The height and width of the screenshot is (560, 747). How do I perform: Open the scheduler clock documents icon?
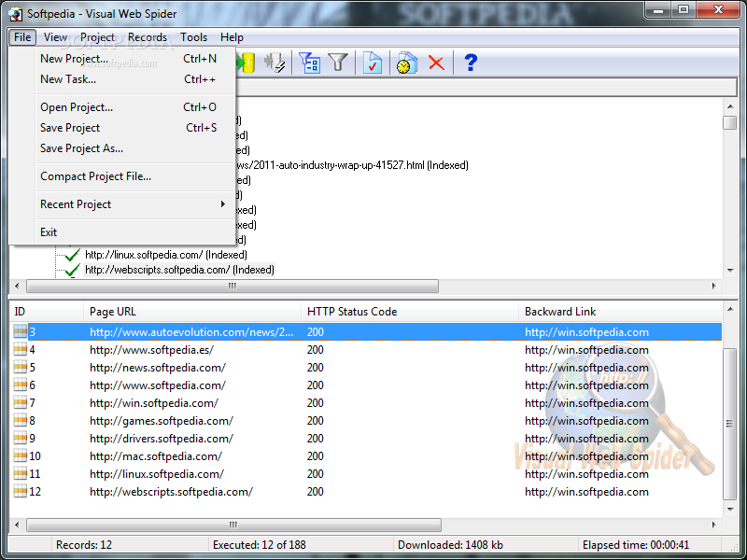tap(407, 63)
